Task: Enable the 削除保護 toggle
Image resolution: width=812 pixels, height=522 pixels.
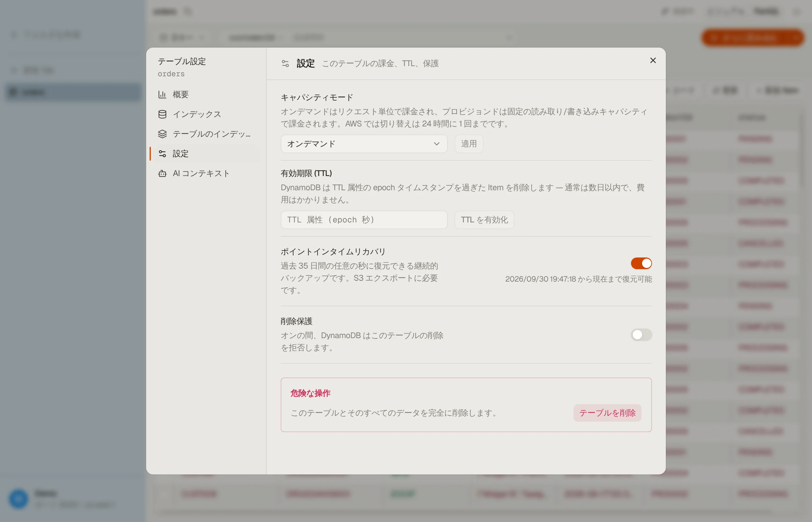Action: (x=641, y=335)
